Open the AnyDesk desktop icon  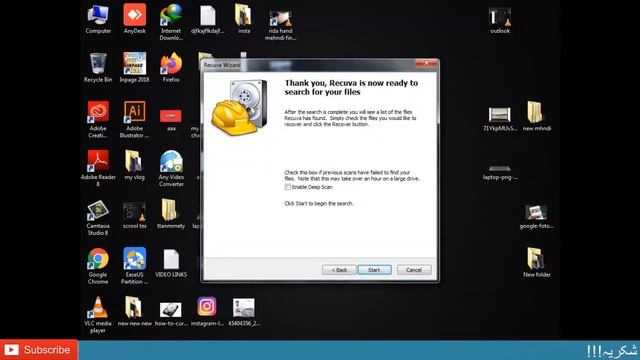point(135,20)
